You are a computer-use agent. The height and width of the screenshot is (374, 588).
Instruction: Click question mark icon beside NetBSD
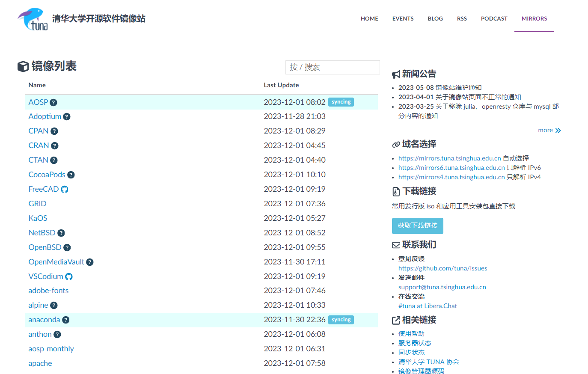pos(61,233)
